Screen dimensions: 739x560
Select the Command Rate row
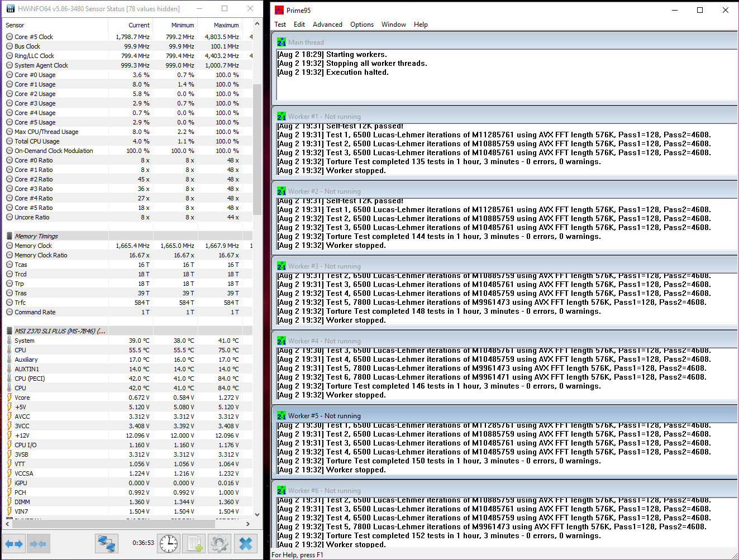pyautogui.click(x=128, y=312)
